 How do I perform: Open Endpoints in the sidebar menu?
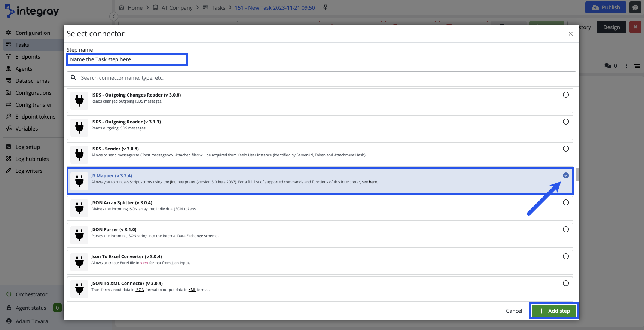click(28, 57)
